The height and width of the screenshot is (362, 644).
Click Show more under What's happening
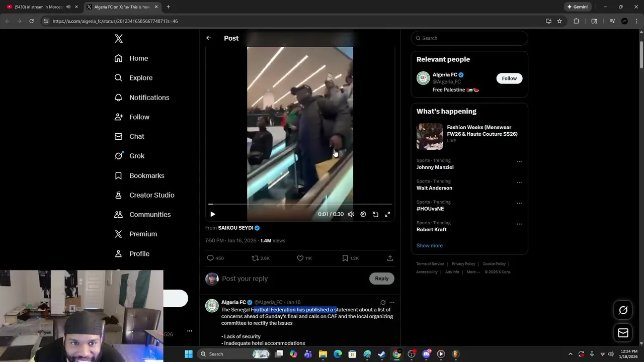[430, 246]
